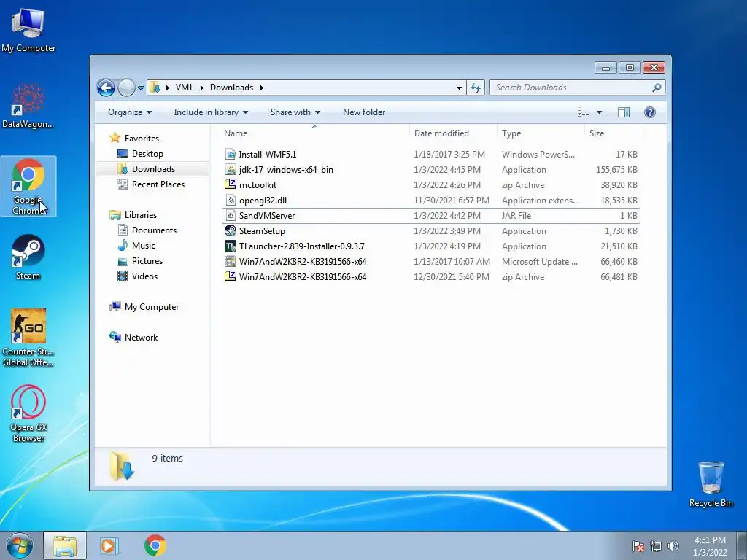The width and height of the screenshot is (747, 560).
Task: Click the refresh button beside address bar
Action: tap(476, 87)
